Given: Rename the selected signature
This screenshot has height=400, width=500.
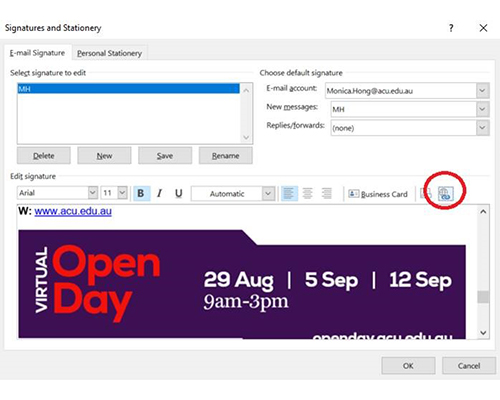Looking at the screenshot, I should click(226, 156).
